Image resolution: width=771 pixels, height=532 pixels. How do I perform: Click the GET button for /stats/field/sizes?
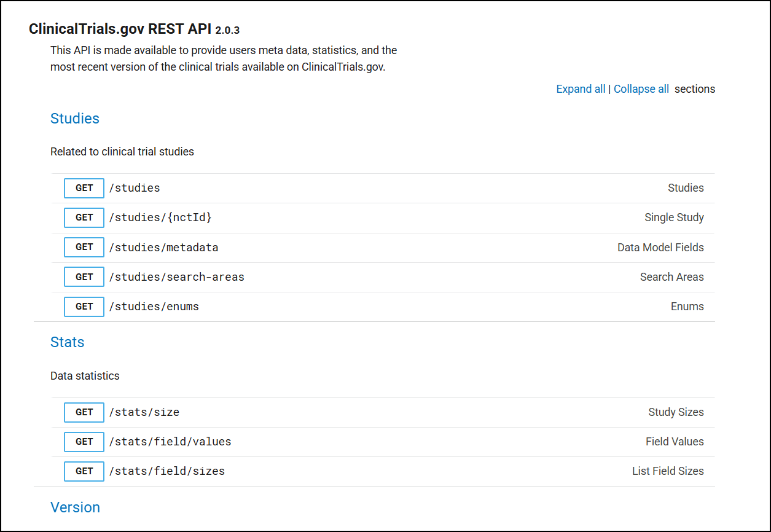pos(84,471)
